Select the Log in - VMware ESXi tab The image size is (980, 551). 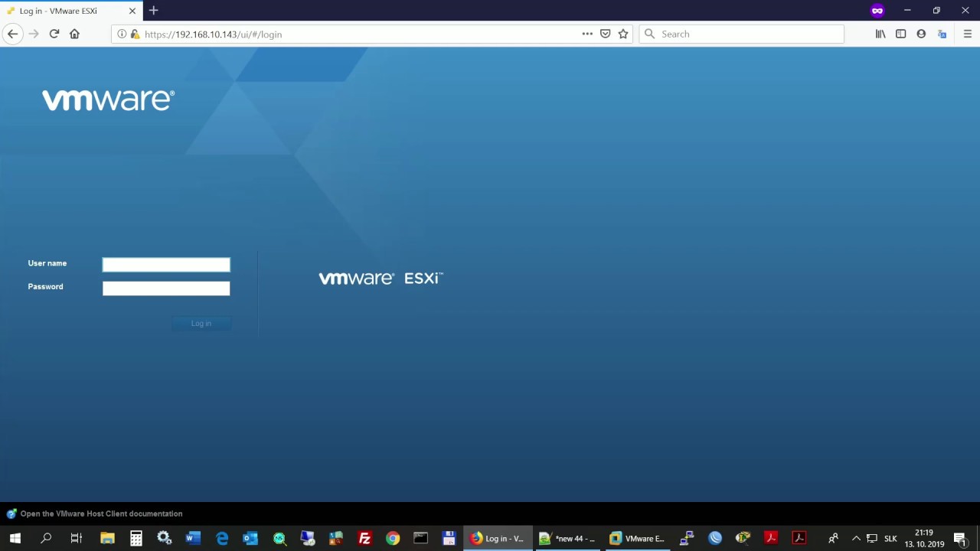click(71, 11)
